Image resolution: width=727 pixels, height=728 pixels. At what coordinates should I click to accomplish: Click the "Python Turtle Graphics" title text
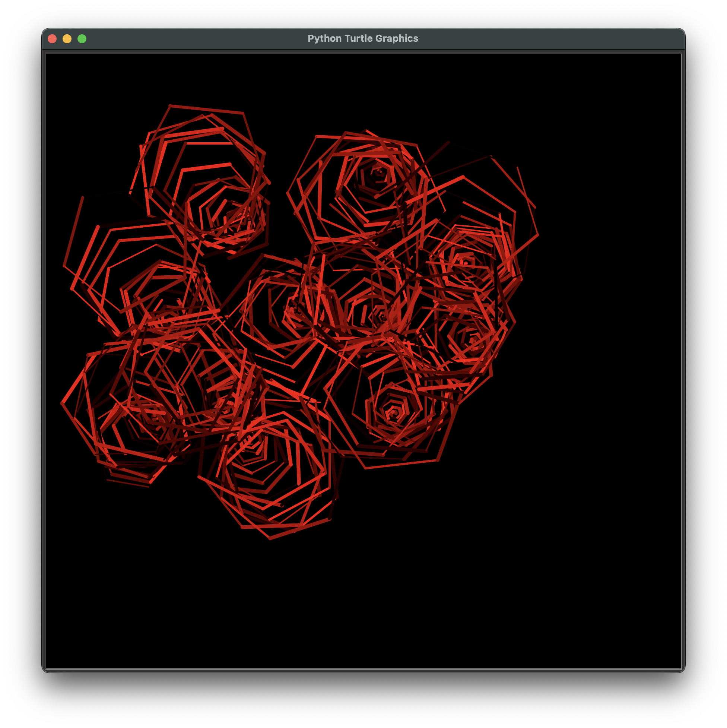pyautogui.click(x=363, y=38)
